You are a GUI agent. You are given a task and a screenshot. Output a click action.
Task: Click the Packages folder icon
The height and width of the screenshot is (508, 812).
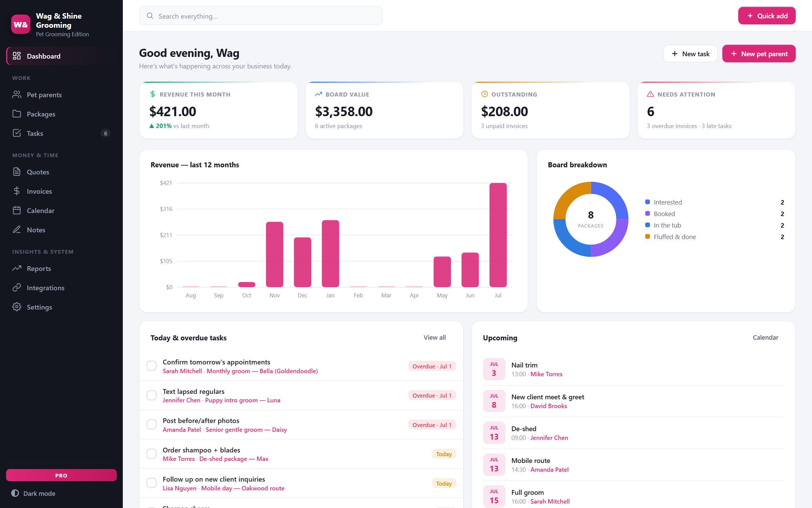pyautogui.click(x=17, y=114)
